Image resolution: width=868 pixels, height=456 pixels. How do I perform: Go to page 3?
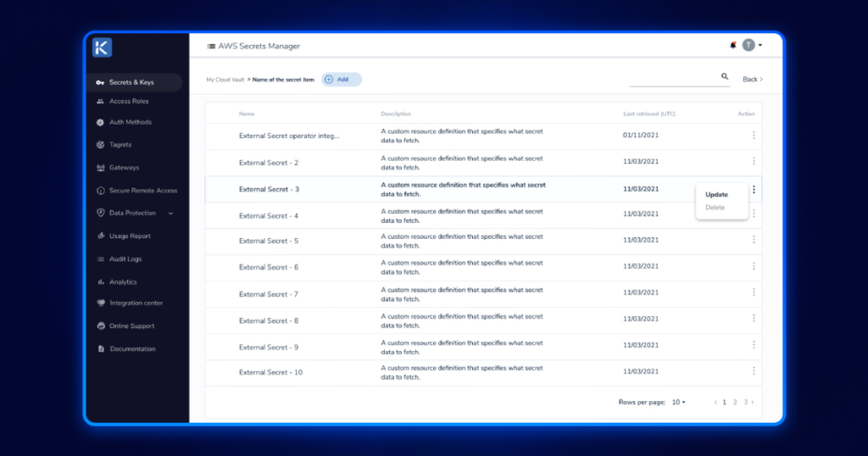click(x=746, y=403)
